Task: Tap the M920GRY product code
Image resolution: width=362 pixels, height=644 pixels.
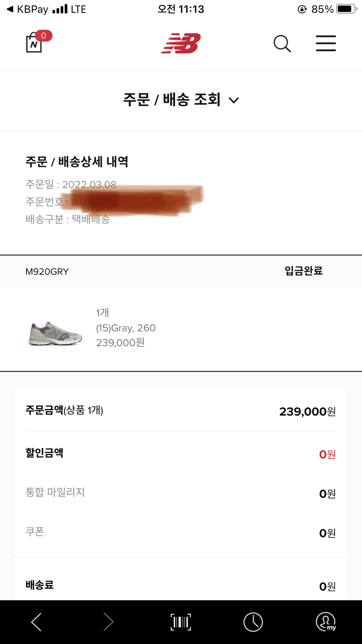Action: click(x=47, y=272)
